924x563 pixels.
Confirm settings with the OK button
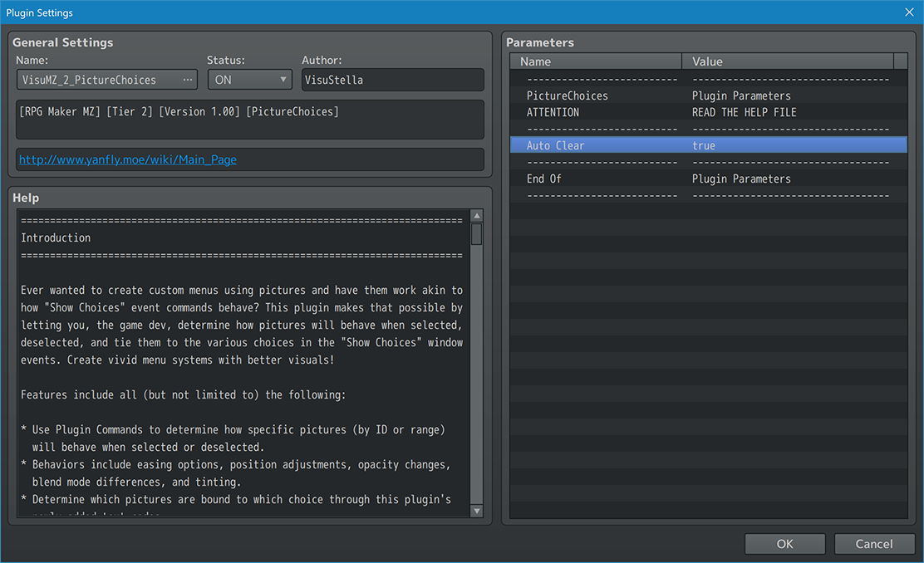(784, 544)
